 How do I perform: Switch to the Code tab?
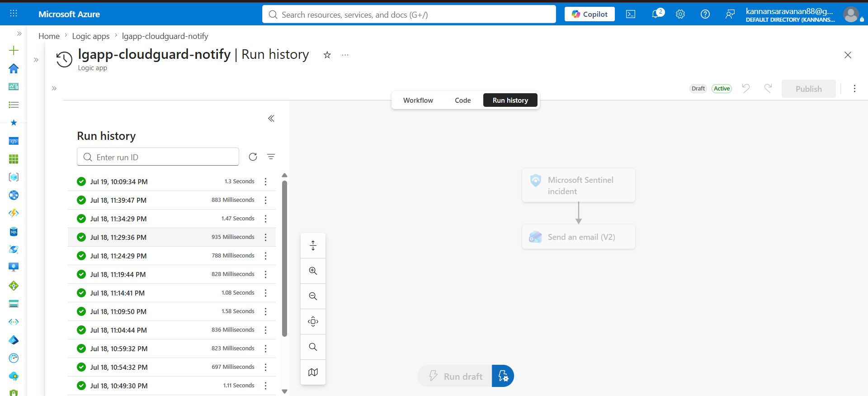tap(462, 100)
